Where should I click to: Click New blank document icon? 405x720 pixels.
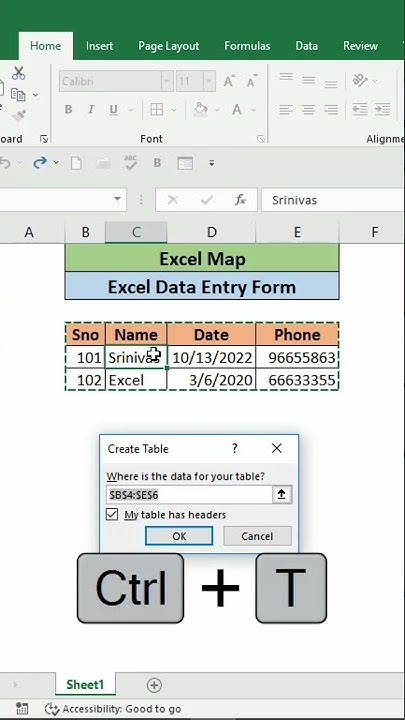click(76, 163)
